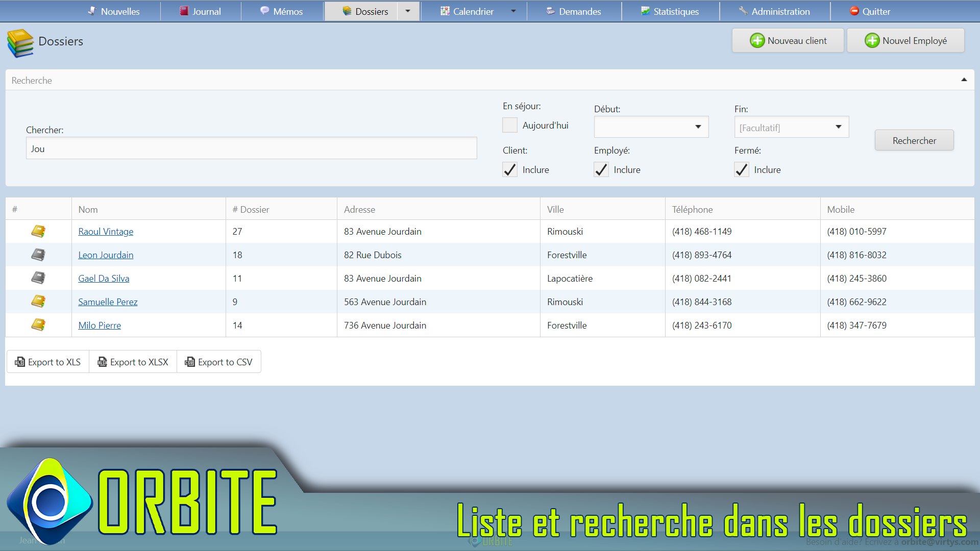Click the Mémos speech bubble icon
The height and width of the screenshot is (551, 980).
tap(264, 10)
